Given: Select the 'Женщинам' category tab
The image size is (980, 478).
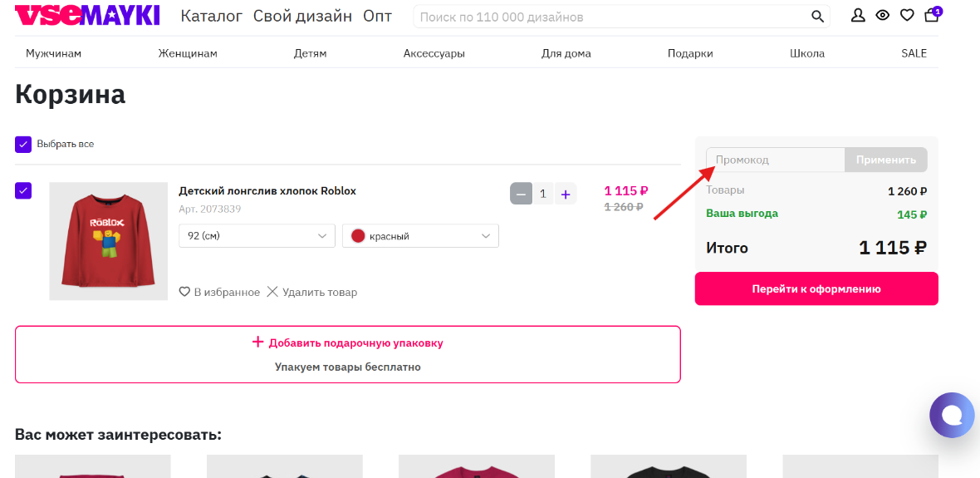Looking at the screenshot, I should (x=188, y=53).
